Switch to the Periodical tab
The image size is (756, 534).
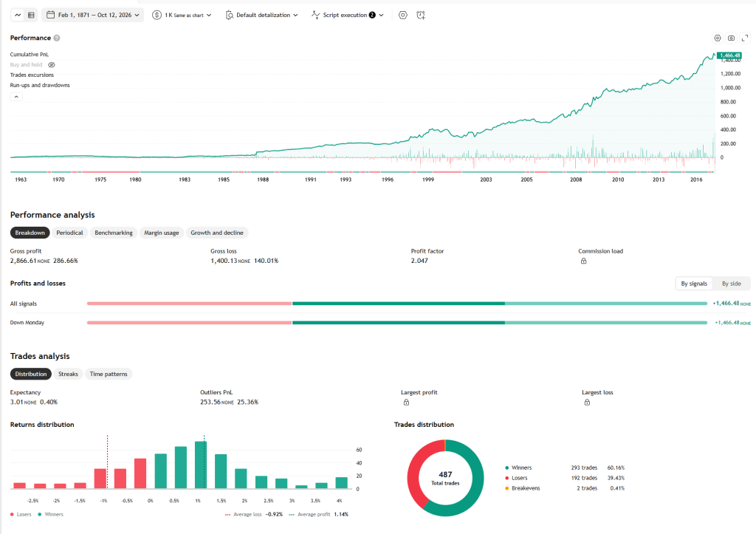69,233
